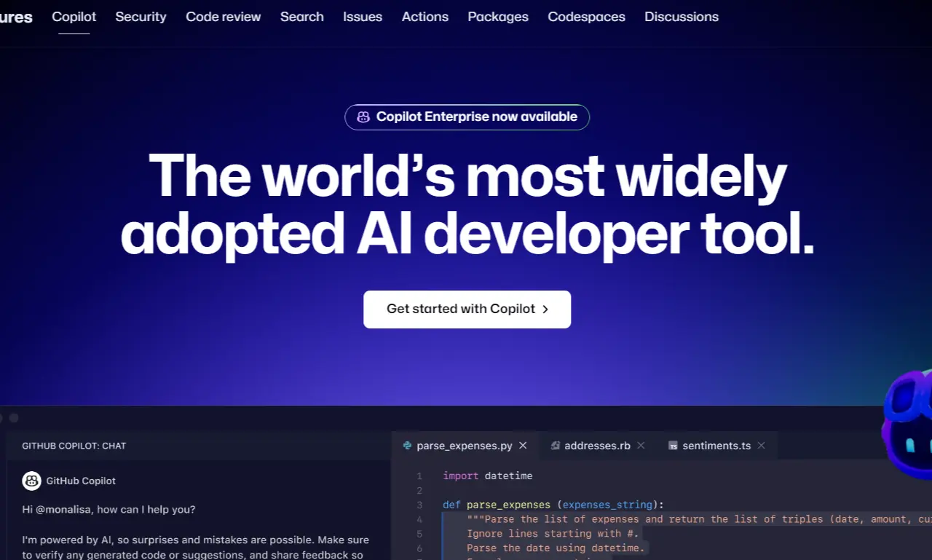932x560 pixels.
Task: Click grey window control dot in editor
Action: [x=13, y=418]
